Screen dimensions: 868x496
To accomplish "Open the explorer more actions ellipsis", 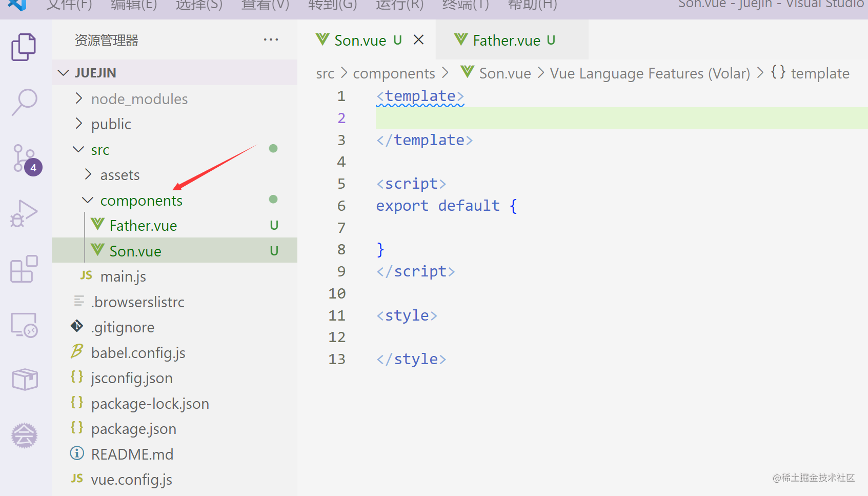I will 271,40.
